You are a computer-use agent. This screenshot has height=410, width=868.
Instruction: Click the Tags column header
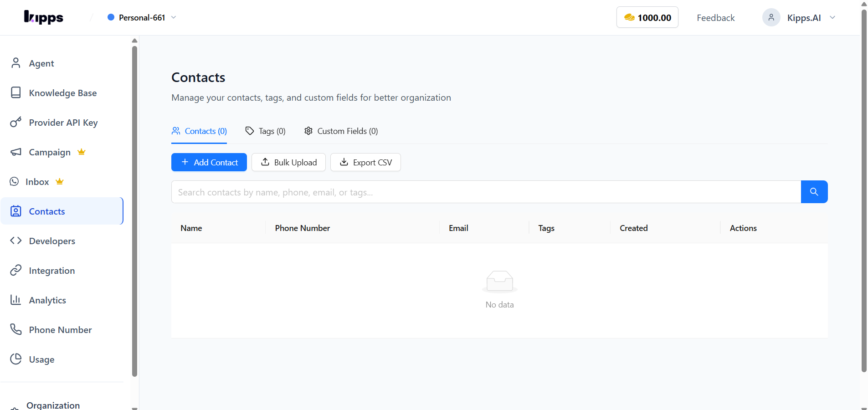pos(546,228)
